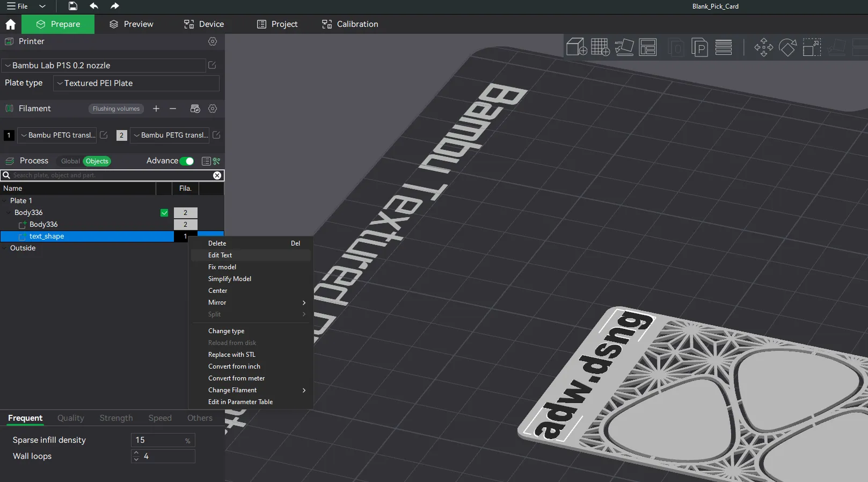Switch to the Strength settings tab
The width and height of the screenshot is (868, 482).
pos(116,418)
